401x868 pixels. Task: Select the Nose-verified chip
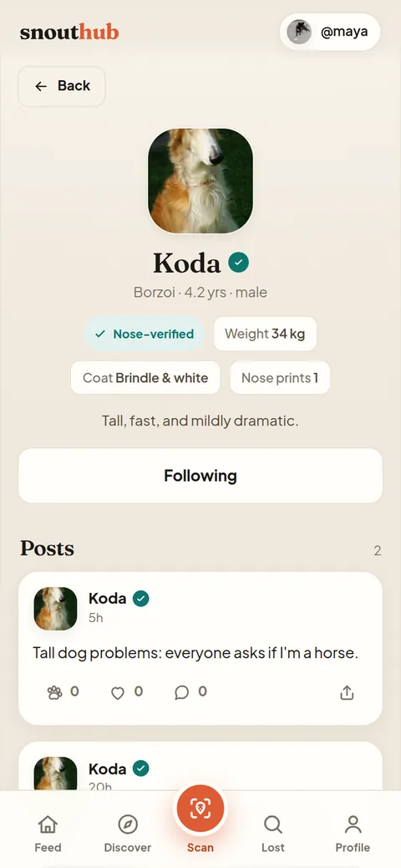[144, 334]
